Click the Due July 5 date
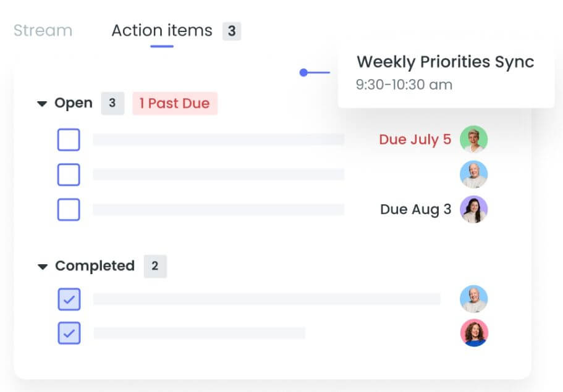Screen dimensions: 563x392 (x=415, y=139)
